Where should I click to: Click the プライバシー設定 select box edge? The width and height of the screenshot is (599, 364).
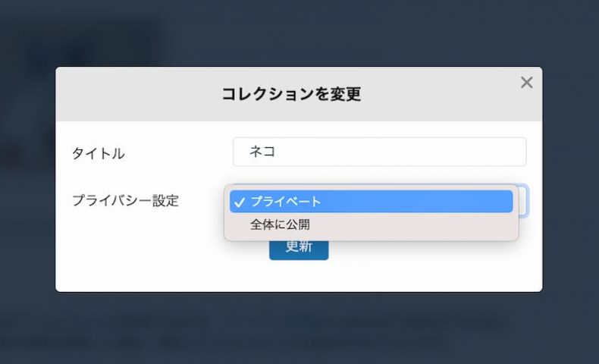[x=523, y=201]
